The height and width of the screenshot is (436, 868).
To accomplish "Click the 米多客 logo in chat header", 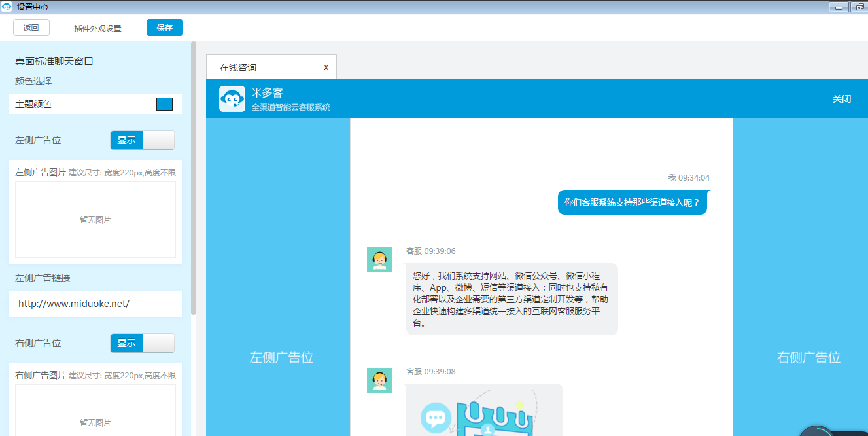I will pos(232,99).
